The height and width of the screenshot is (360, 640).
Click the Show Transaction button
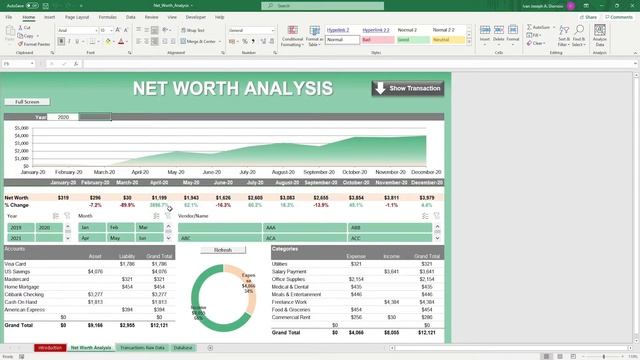(408, 89)
